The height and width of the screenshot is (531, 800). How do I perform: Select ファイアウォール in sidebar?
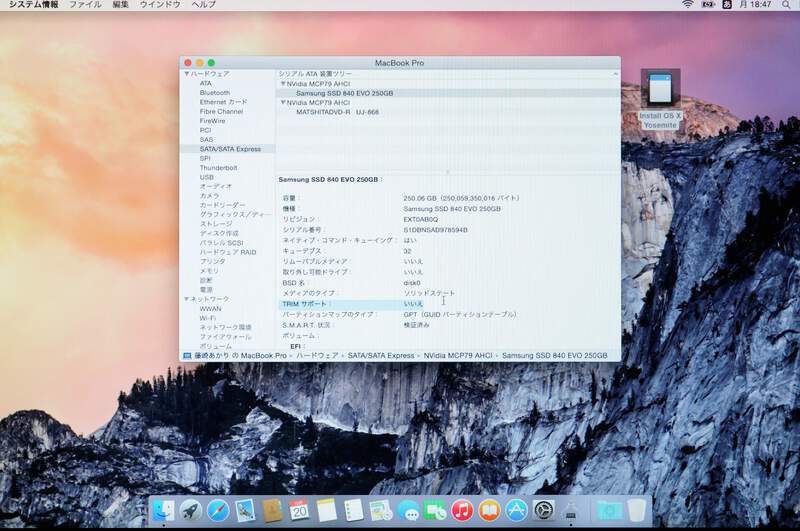(225, 337)
